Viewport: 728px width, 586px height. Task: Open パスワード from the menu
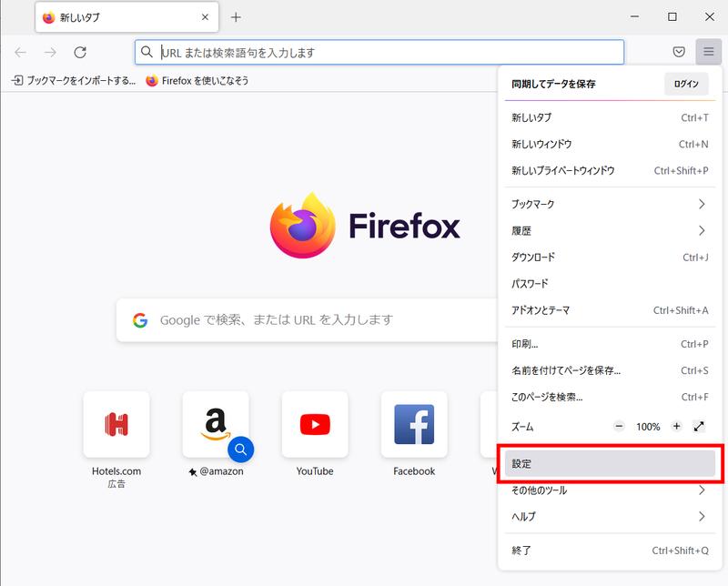point(610,283)
